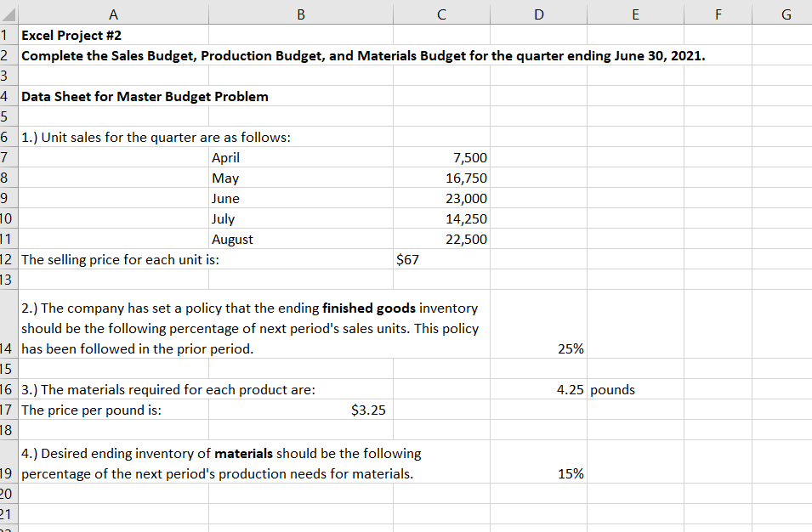Image resolution: width=812 pixels, height=532 pixels.
Task: Click 'The selling price for each unit is:' cell
Action: [120, 259]
